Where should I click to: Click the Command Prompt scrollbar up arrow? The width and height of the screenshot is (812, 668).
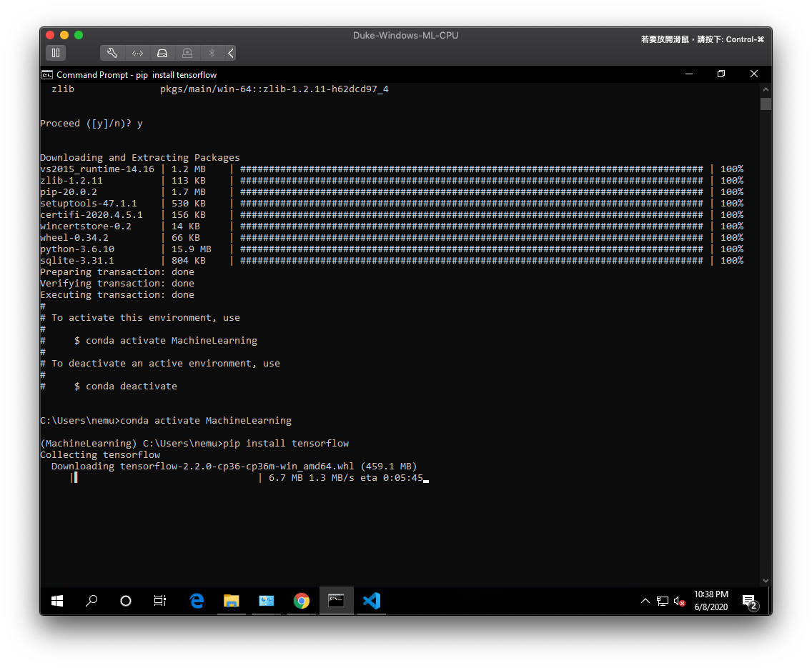766,89
